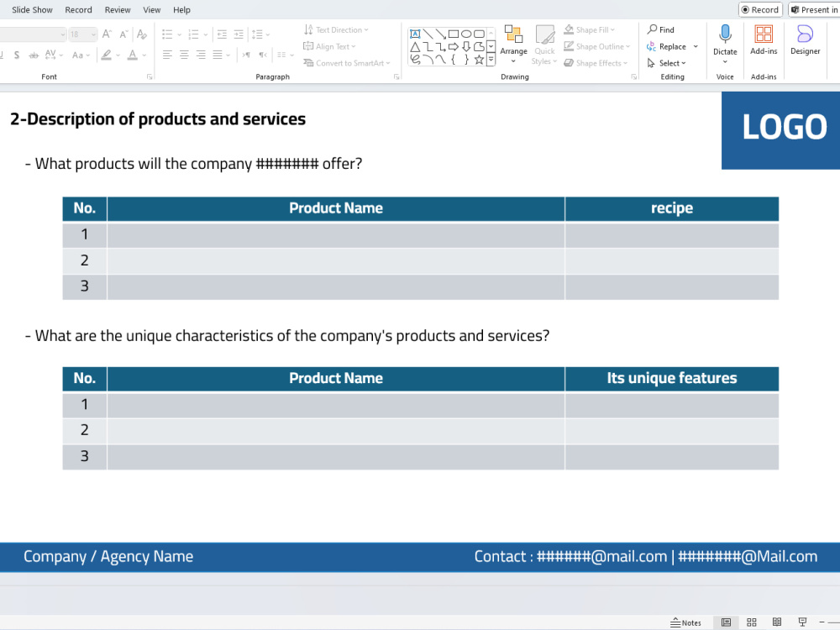The width and height of the screenshot is (840, 630).
Task: Apply the text highlight color
Action: pyautogui.click(x=106, y=55)
